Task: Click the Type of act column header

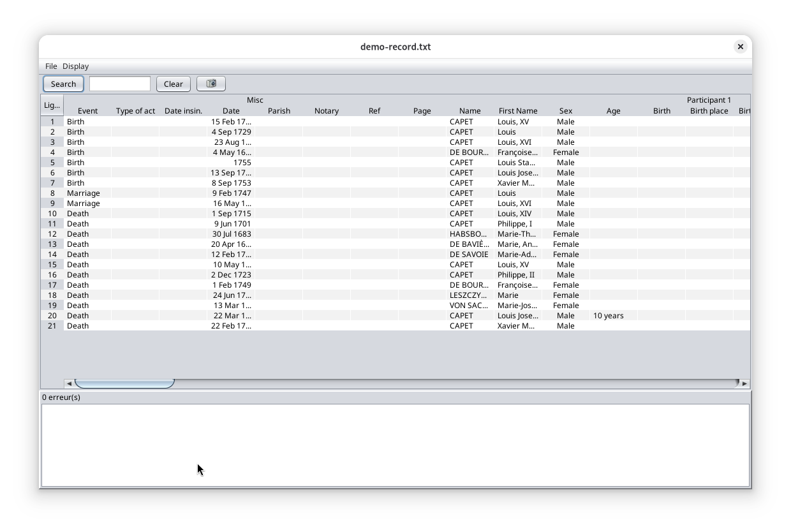Action: 135,111
